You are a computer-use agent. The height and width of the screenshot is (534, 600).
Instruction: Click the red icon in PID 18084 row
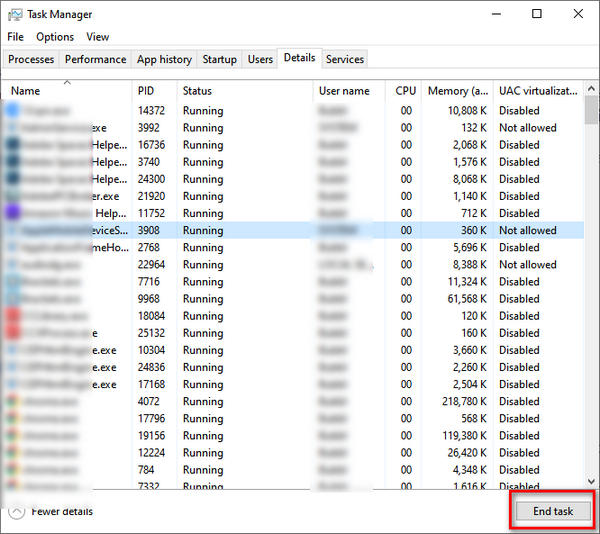(13, 316)
